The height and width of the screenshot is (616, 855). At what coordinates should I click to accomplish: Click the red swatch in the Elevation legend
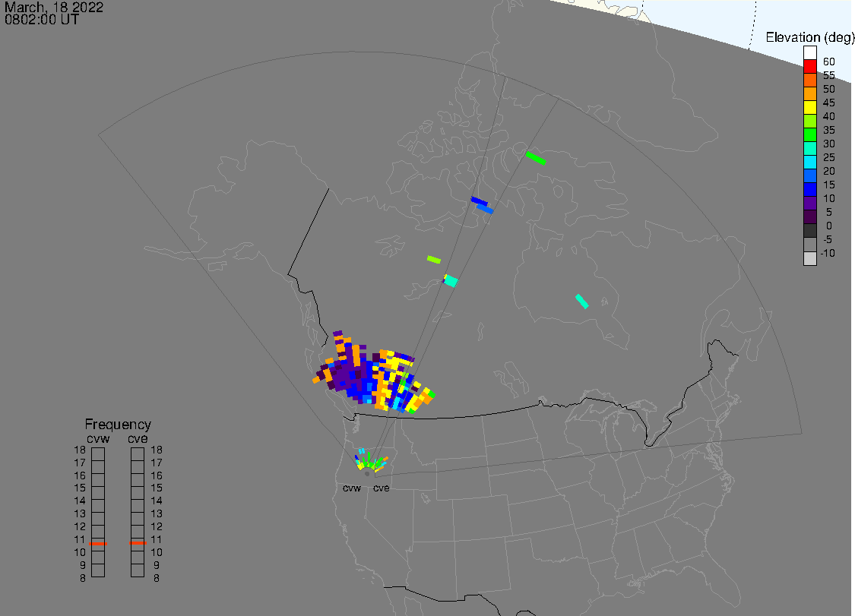coord(809,66)
